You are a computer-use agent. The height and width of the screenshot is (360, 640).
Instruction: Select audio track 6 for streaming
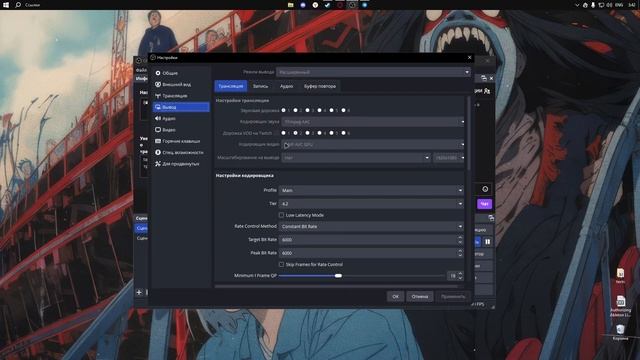[343, 110]
